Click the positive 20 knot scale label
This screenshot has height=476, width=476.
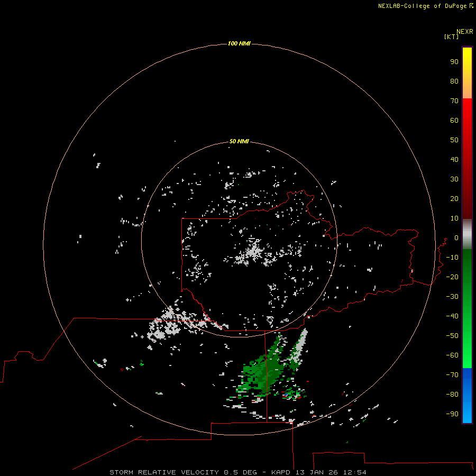click(x=454, y=198)
